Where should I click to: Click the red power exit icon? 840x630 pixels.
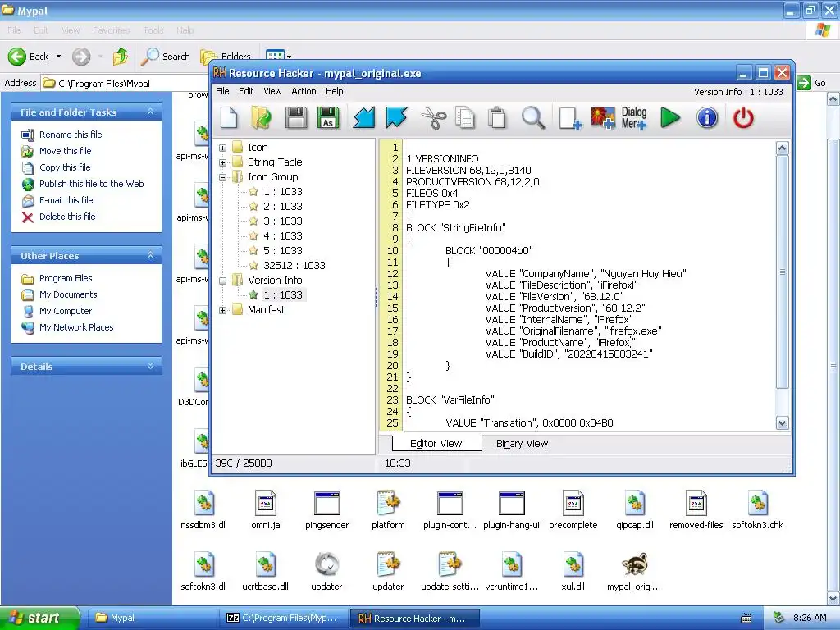pyautogui.click(x=743, y=118)
